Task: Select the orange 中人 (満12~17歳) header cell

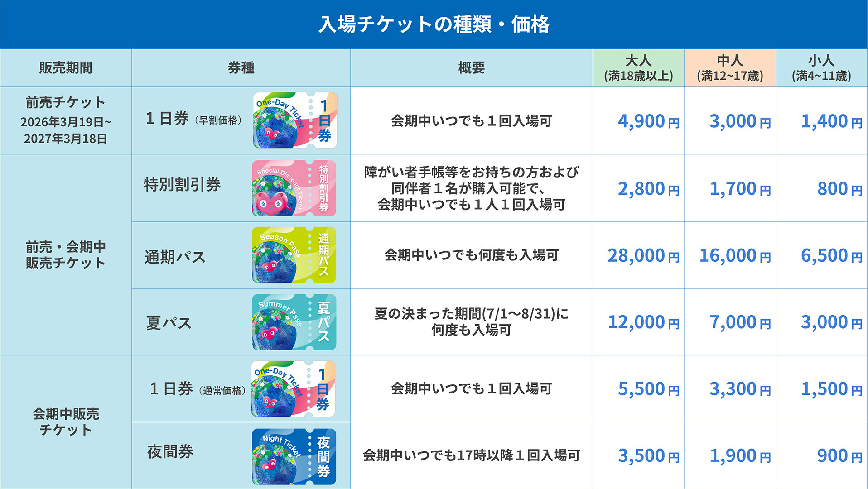Action: click(730, 68)
